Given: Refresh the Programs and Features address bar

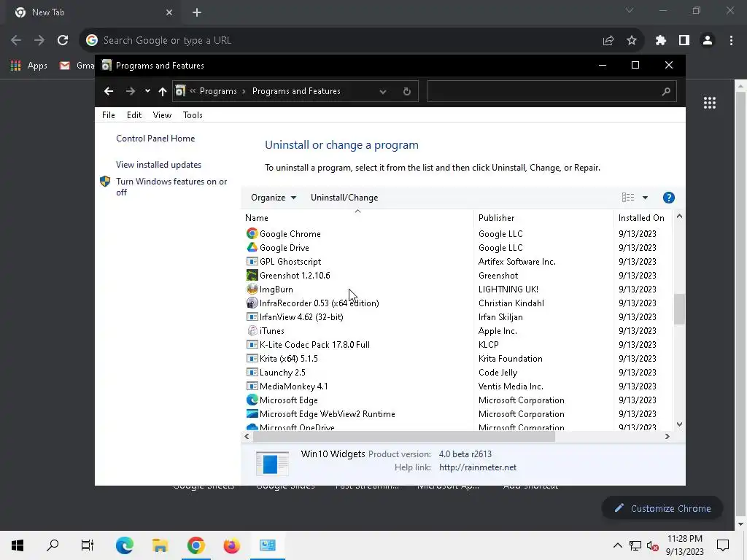Looking at the screenshot, I should pyautogui.click(x=406, y=91).
